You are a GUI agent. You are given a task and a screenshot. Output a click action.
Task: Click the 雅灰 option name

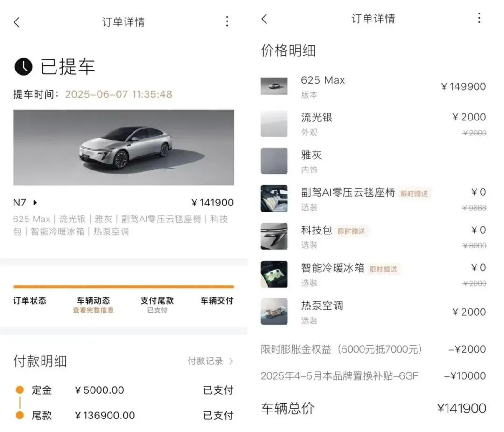311,155
